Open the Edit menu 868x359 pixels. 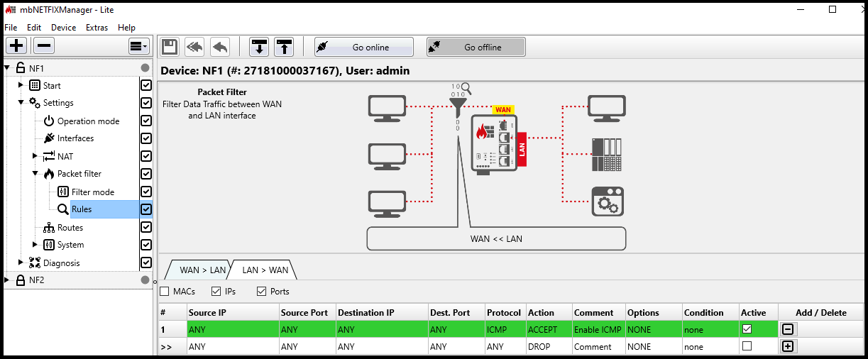coord(34,28)
